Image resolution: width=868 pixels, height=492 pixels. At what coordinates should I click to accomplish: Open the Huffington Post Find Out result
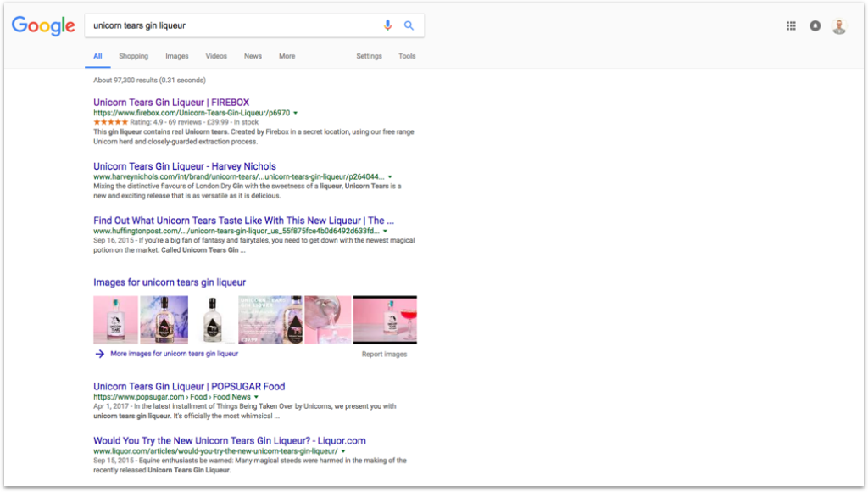[243, 221]
